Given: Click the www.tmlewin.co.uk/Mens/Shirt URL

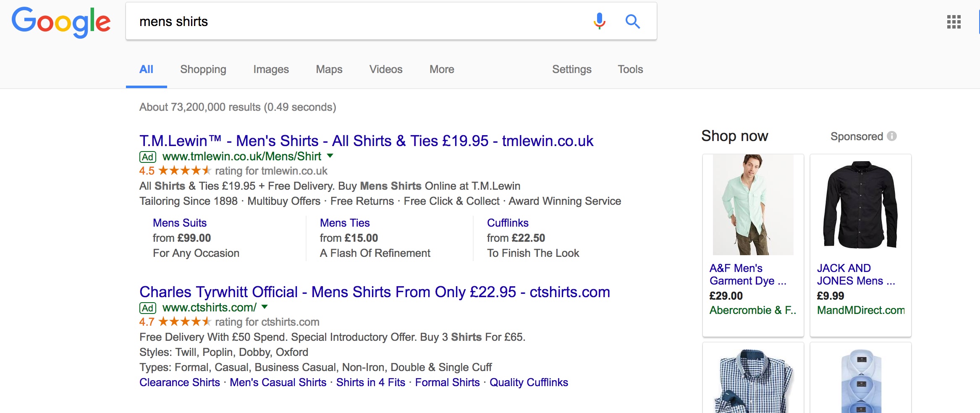Looking at the screenshot, I should pos(242,157).
